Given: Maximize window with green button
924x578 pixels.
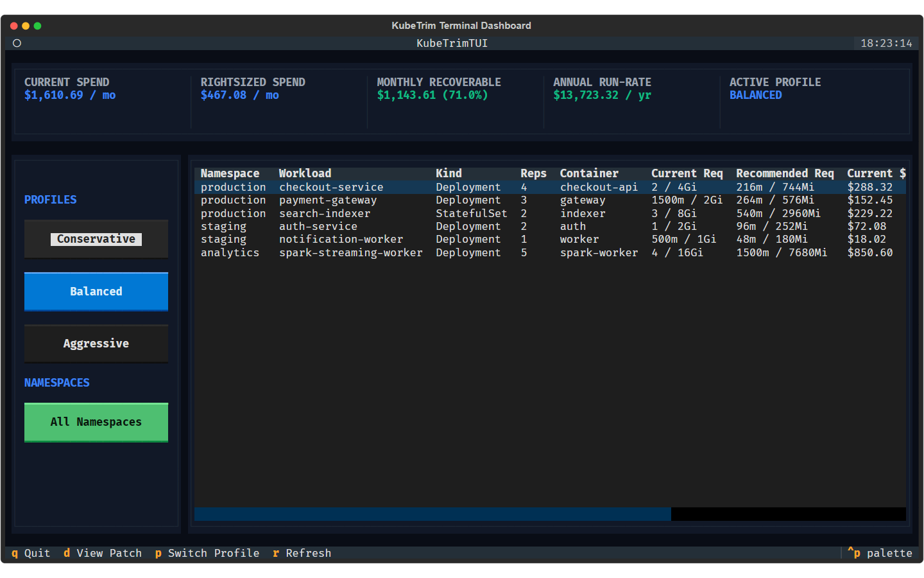Looking at the screenshot, I should click(x=37, y=26).
